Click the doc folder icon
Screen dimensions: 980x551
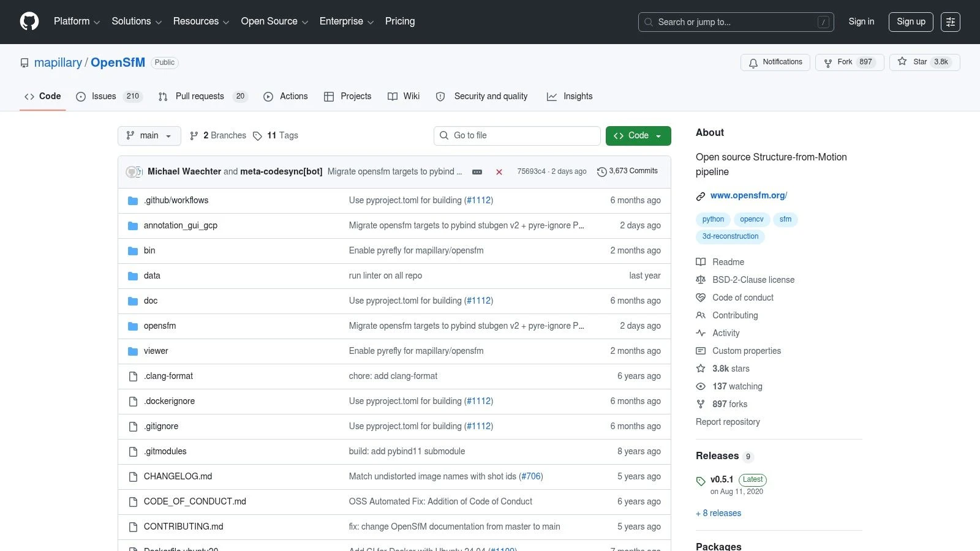[133, 301]
